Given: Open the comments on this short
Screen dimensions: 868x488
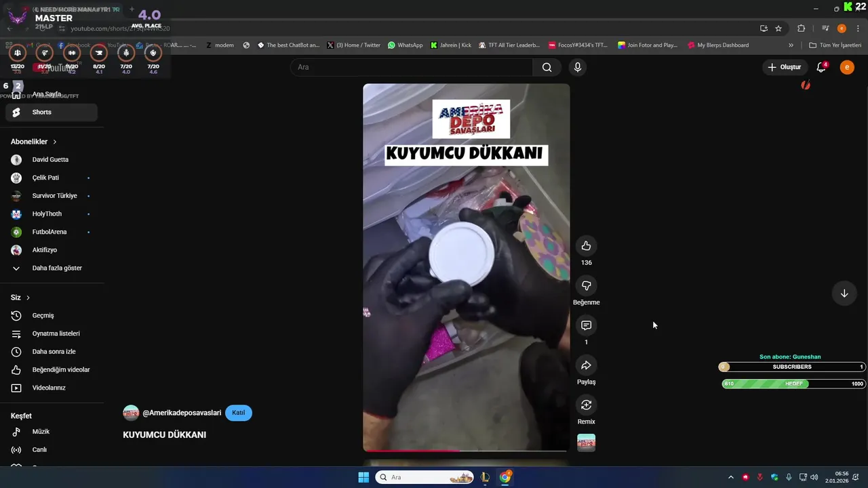Looking at the screenshot, I should 586,325.
